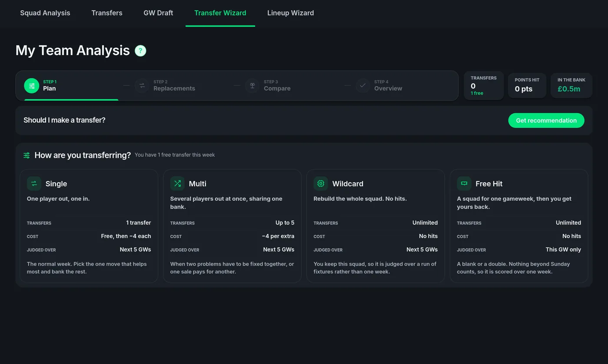Select the Transfer Wizard tab
The image size is (608, 364).
point(220,13)
